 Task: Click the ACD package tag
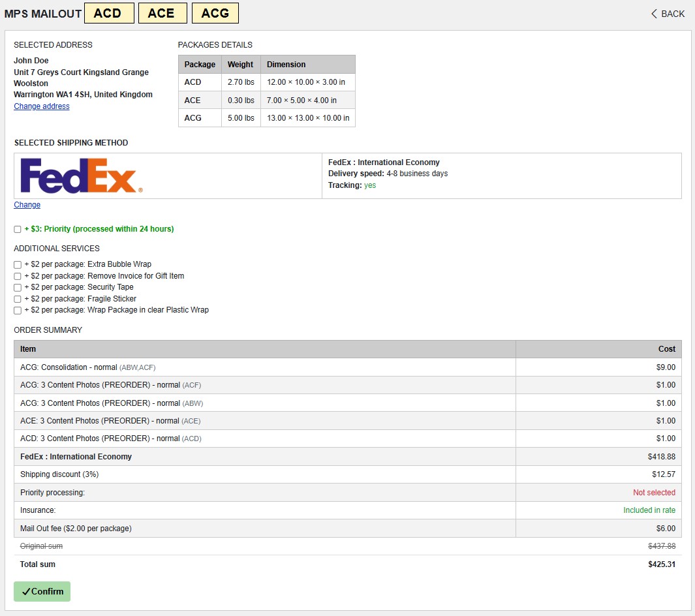109,13
